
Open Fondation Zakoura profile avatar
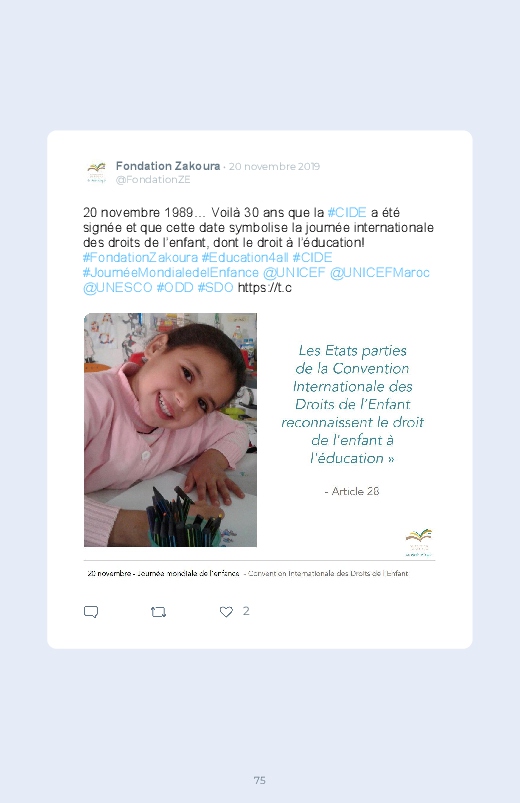(x=96, y=173)
